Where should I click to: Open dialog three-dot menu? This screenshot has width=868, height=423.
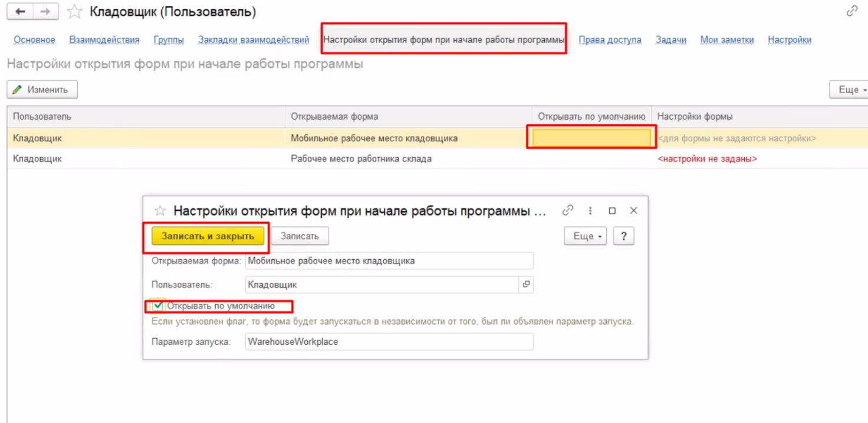(x=590, y=210)
